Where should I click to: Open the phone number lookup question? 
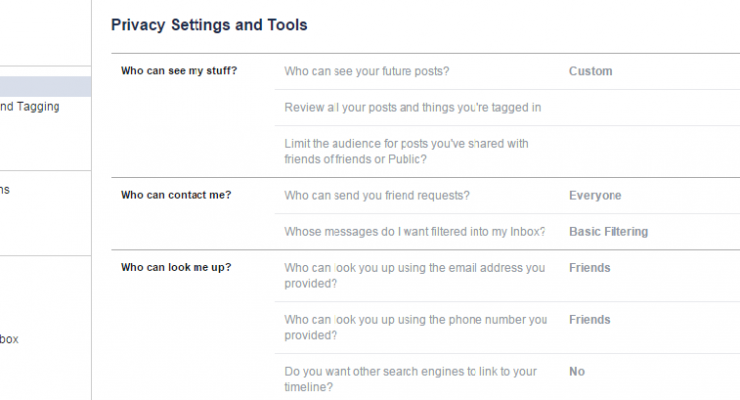tap(415, 327)
